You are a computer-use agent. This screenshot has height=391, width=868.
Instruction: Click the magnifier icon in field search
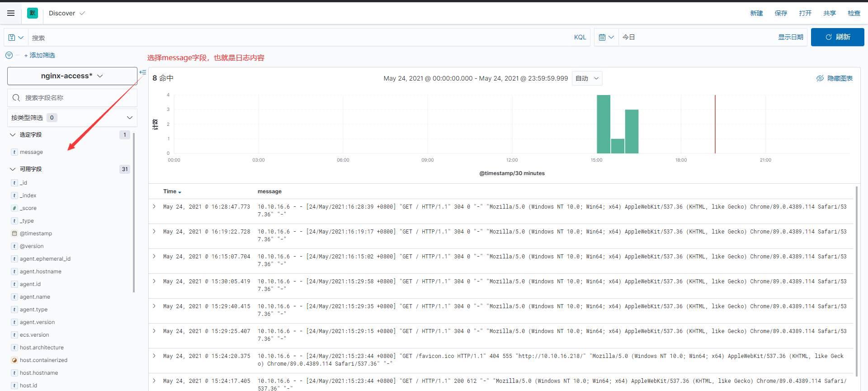pos(16,98)
